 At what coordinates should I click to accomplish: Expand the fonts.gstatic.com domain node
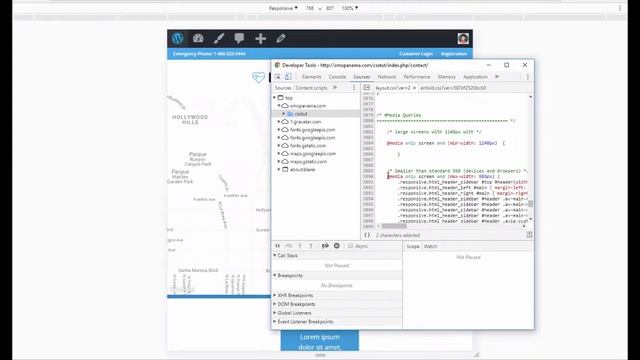(x=279, y=145)
